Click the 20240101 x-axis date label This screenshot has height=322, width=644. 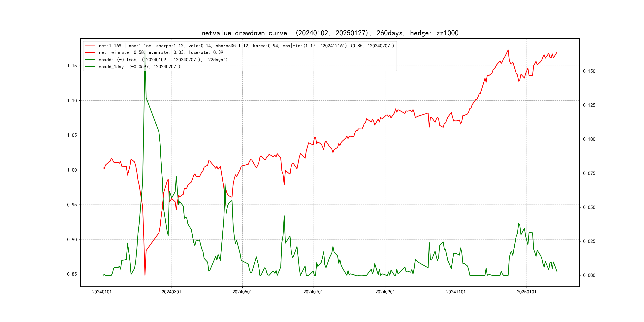102,292
